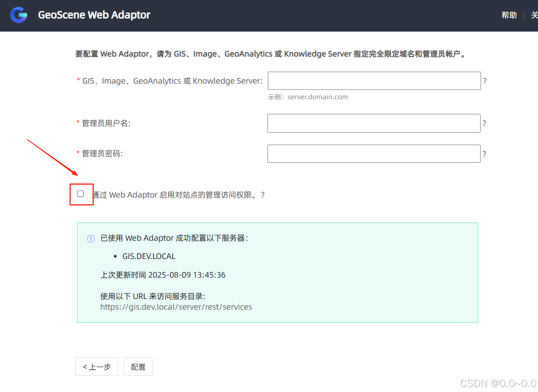The height and width of the screenshot is (392, 538).
Task: Click the info icon in success notice
Action: 91,238
